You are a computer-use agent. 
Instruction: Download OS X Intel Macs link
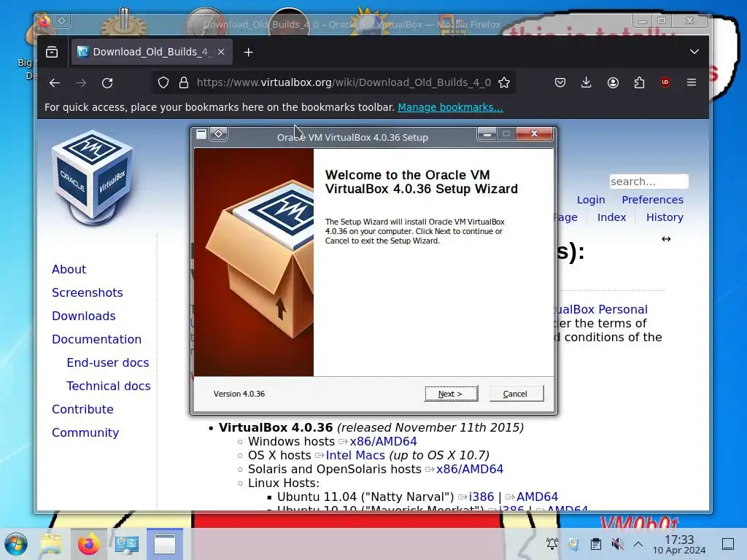(x=355, y=455)
